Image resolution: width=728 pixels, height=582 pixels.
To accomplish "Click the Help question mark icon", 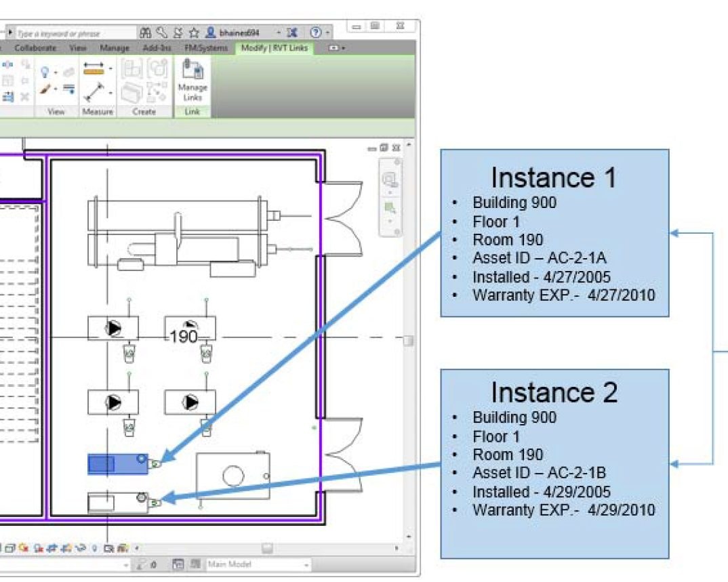I will 316,33.
